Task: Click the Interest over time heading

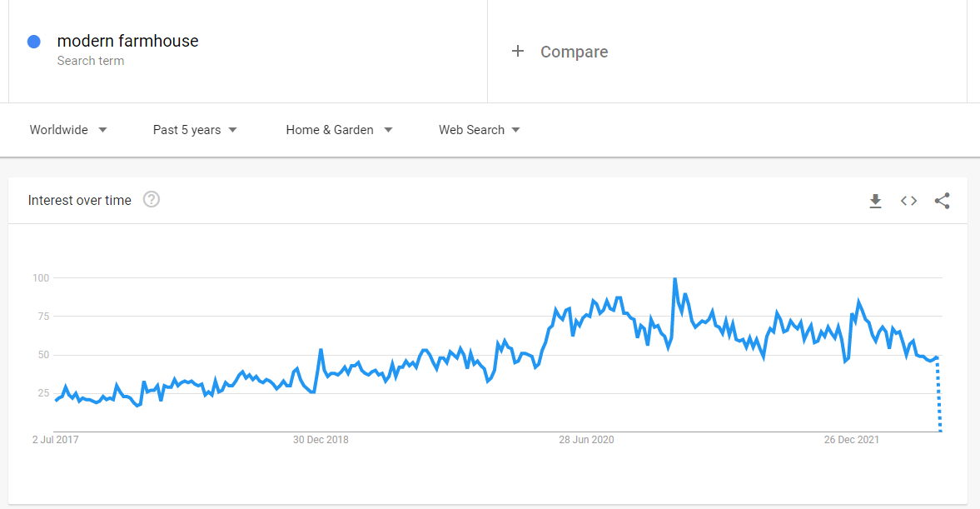Action: [79, 200]
